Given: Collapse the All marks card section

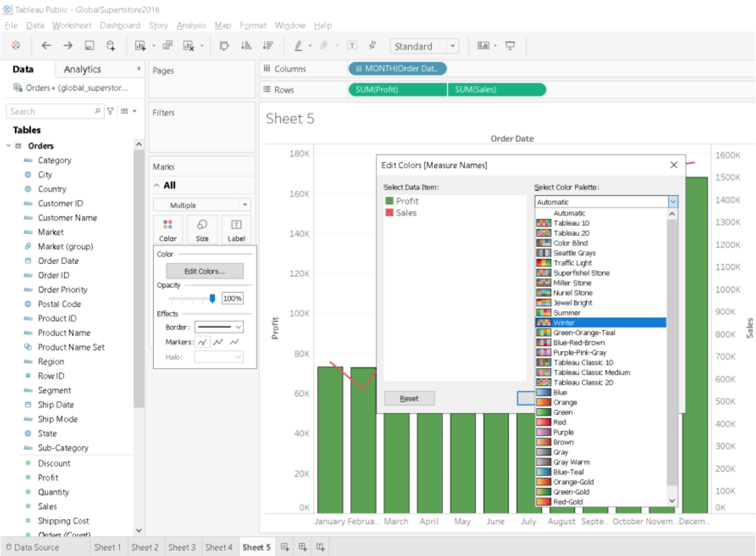Looking at the screenshot, I should pos(157,185).
